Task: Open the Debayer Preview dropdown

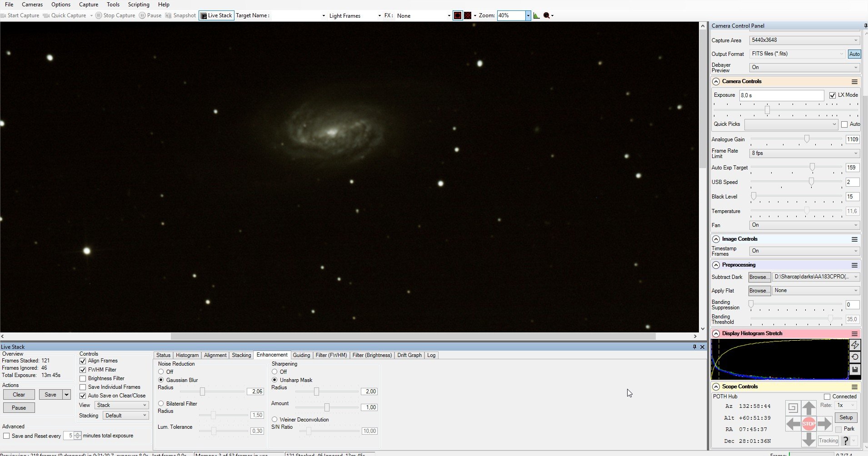Action: pyautogui.click(x=804, y=68)
